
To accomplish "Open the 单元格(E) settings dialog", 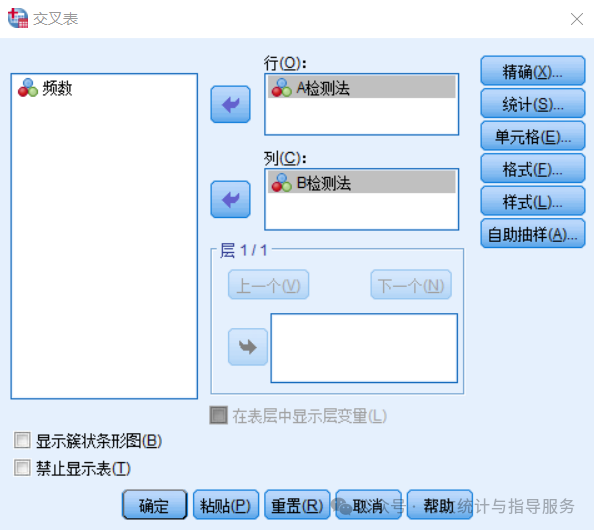I will [x=533, y=136].
